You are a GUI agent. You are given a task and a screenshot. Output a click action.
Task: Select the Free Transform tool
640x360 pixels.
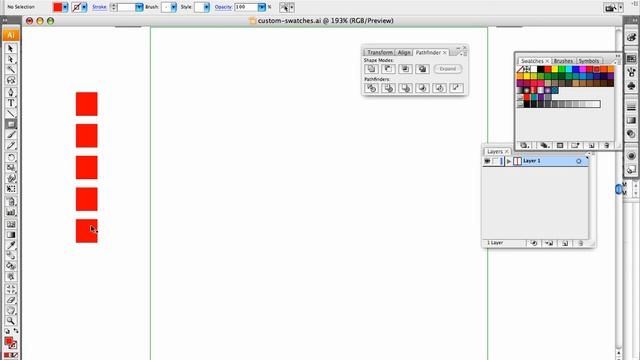11,189
